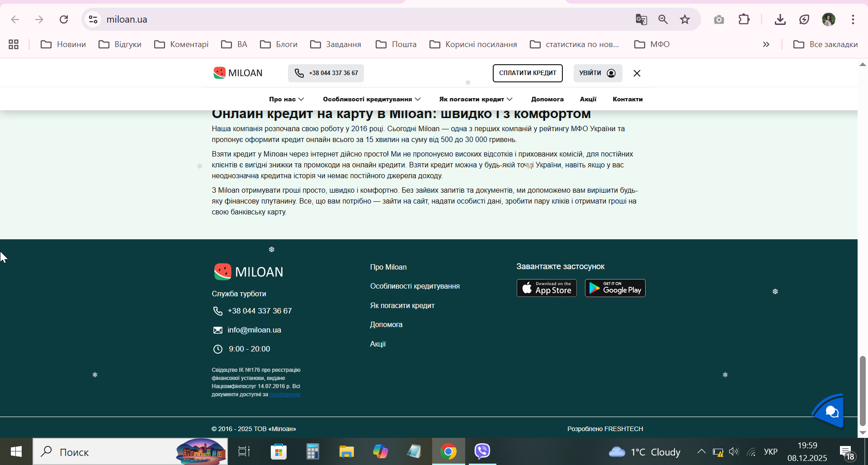Image resolution: width=868 pixels, height=465 pixels.
Task: Open the Все закладки folder
Action: tap(826, 44)
